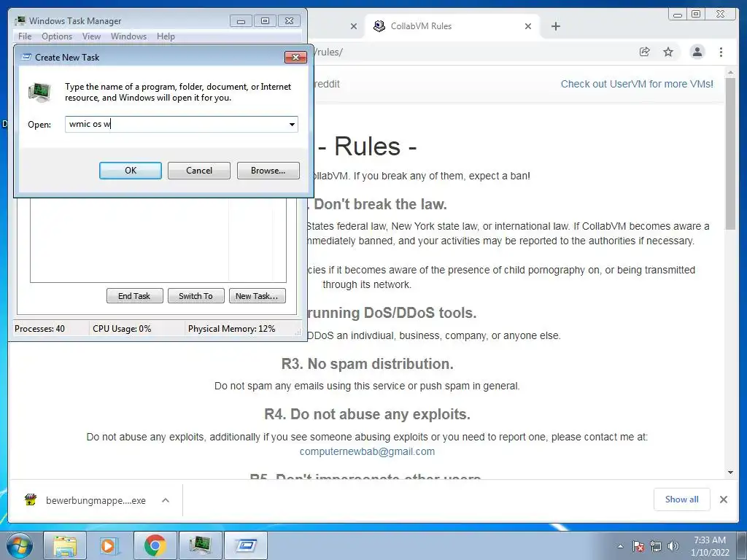The width and height of the screenshot is (747, 560).
Task: Click Show all downloads
Action: tap(682, 499)
